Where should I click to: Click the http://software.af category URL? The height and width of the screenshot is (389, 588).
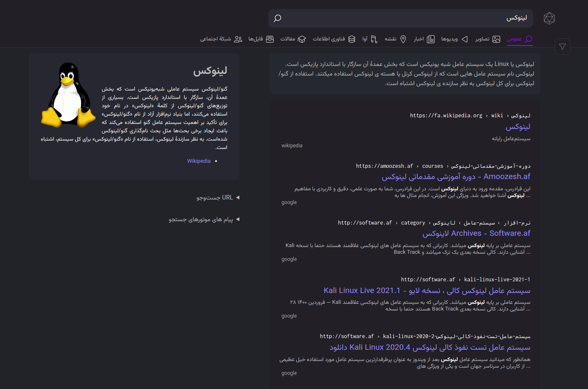click(x=434, y=223)
